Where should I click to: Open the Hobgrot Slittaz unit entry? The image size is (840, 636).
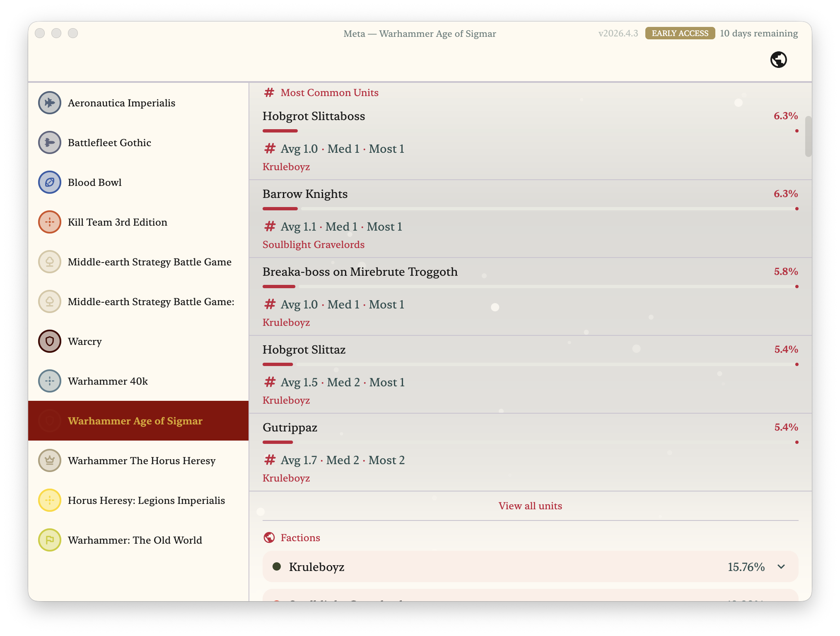(x=304, y=350)
